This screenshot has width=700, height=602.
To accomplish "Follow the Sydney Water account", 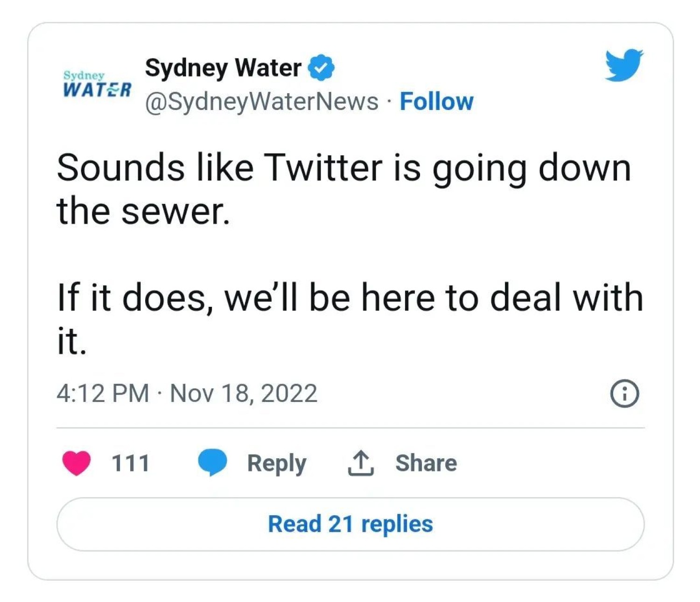I will 436,102.
